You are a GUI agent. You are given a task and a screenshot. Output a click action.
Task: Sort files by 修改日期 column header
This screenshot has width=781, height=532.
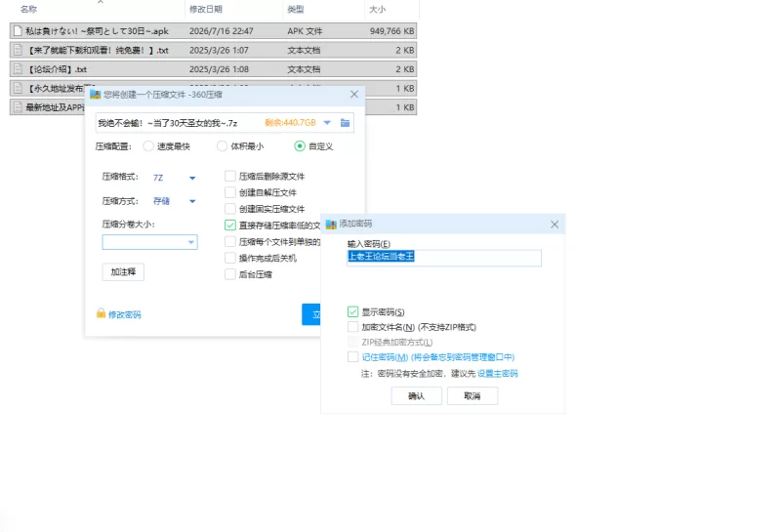point(206,9)
